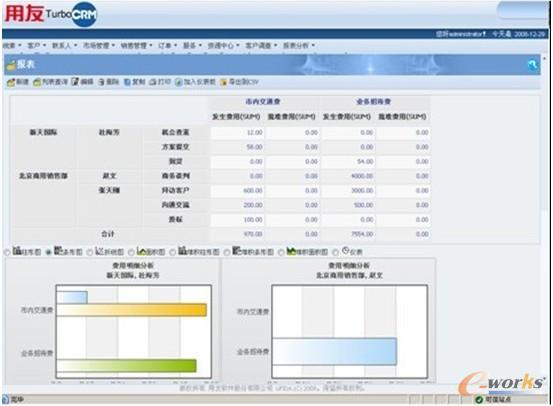The width and height of the screenshot is (553, 406).
Task: Select the 柱形图 column chart radio button
Action: pos(7,252)
